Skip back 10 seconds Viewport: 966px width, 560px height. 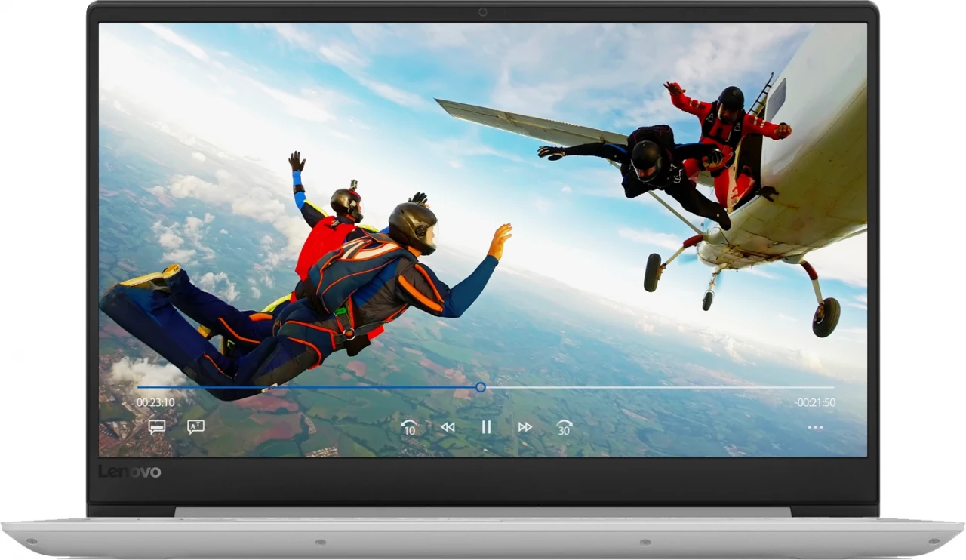409,427
